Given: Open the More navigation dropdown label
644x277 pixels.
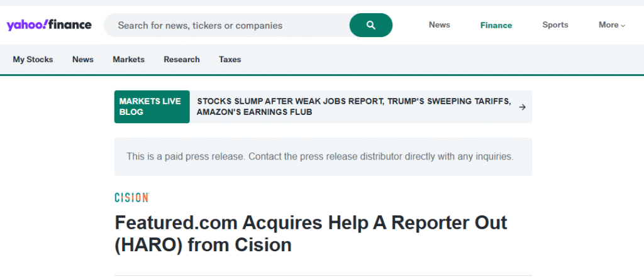Looking at the screenshot, I should (x=608, y=25).
